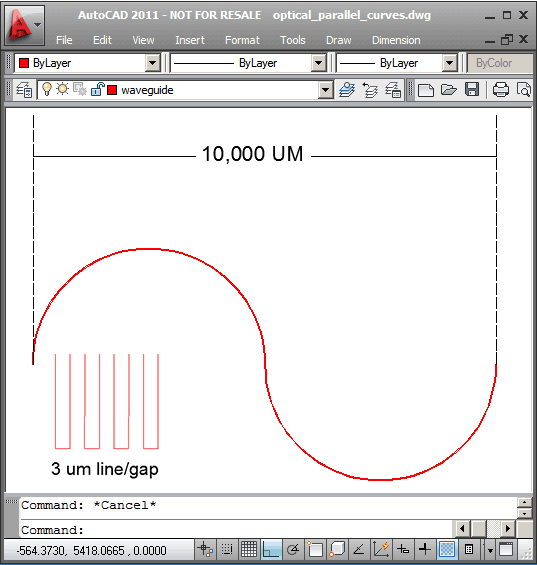Click command history scroll up arrow
The height and width of the screenshot is (565, 537).
coord(524,502)
